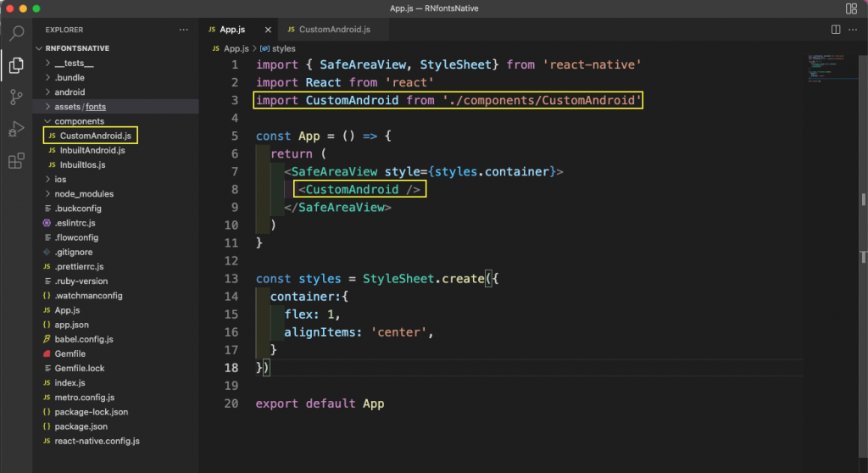The width and height of the screenshot is (868, 473).
Task: Open editor More Actions ellipsis
Action: (x=853, y=30)
